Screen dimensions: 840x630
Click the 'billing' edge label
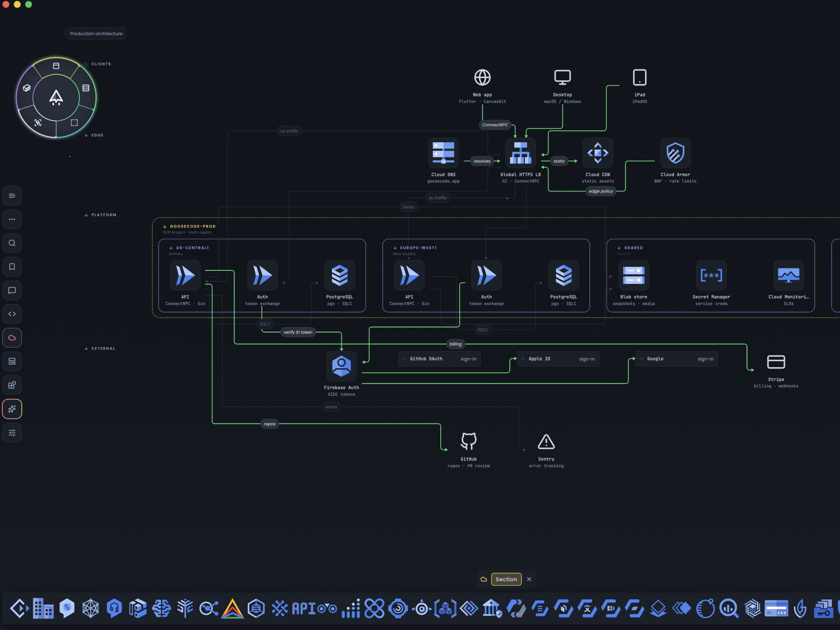pyautogui.click(x=455, y=344)
